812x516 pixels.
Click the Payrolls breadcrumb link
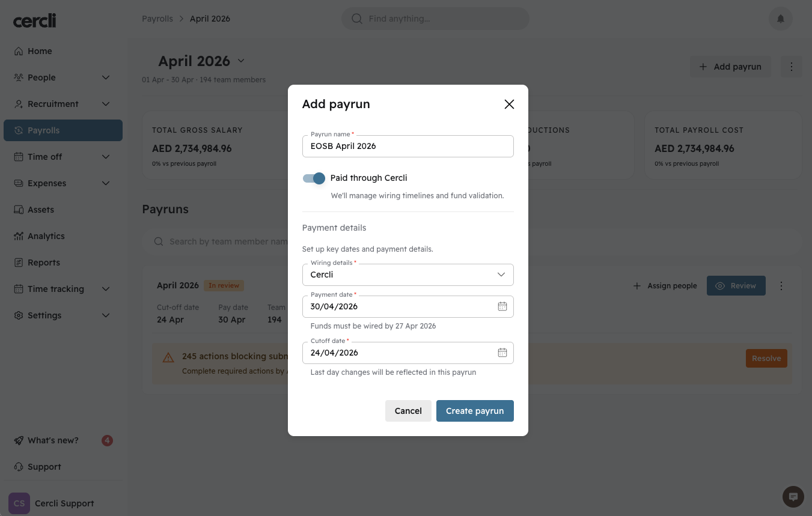(x=157, y=19)
